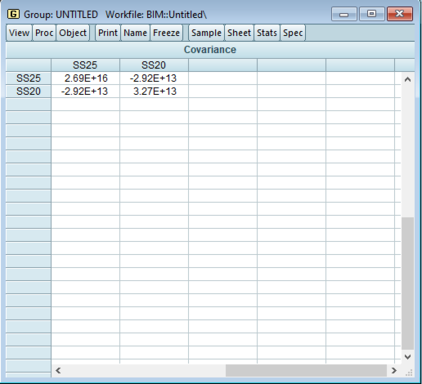Select the SS25 column header
Screen dimensions: 422x384
(85, 65)
